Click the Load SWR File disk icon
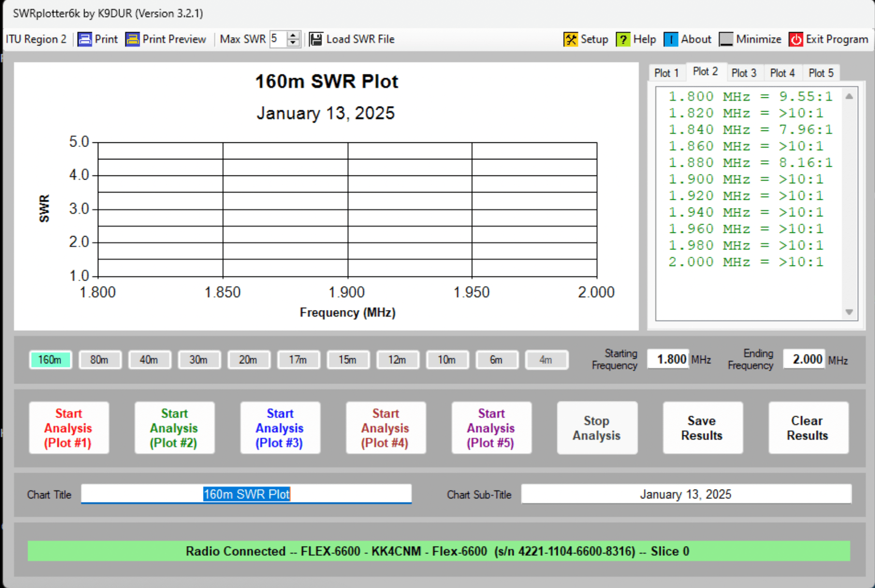This screenshot has height=588, width=875. click(316, 39)
